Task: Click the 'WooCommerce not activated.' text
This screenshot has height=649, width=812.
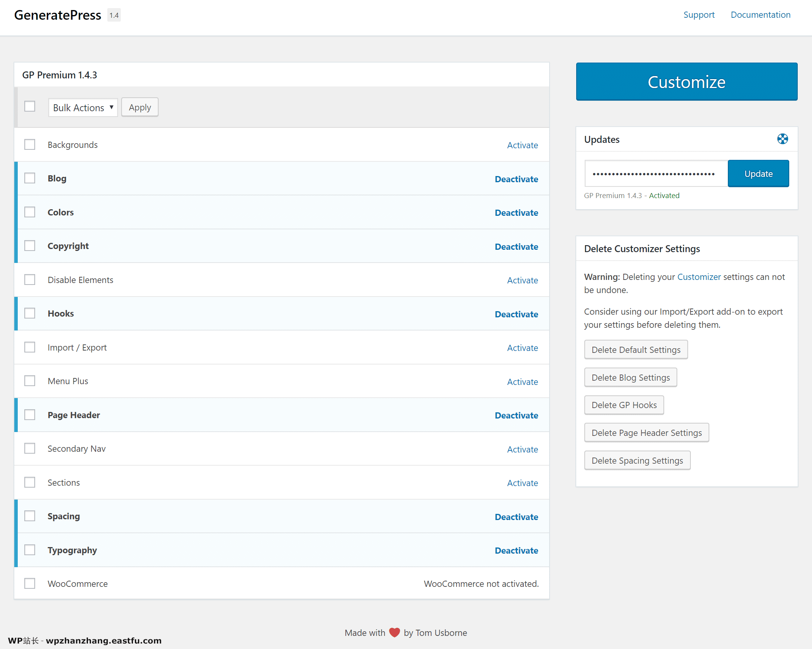Action: click(481, 584)
